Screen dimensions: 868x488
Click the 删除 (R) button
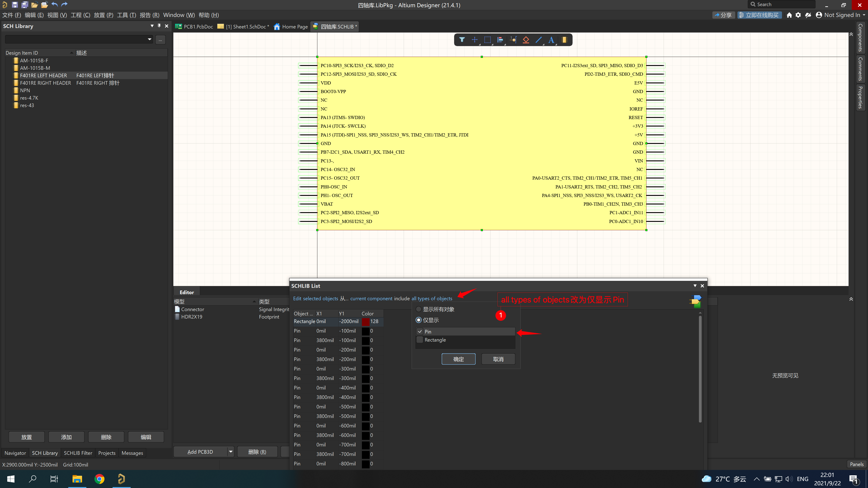click(257, 452)
